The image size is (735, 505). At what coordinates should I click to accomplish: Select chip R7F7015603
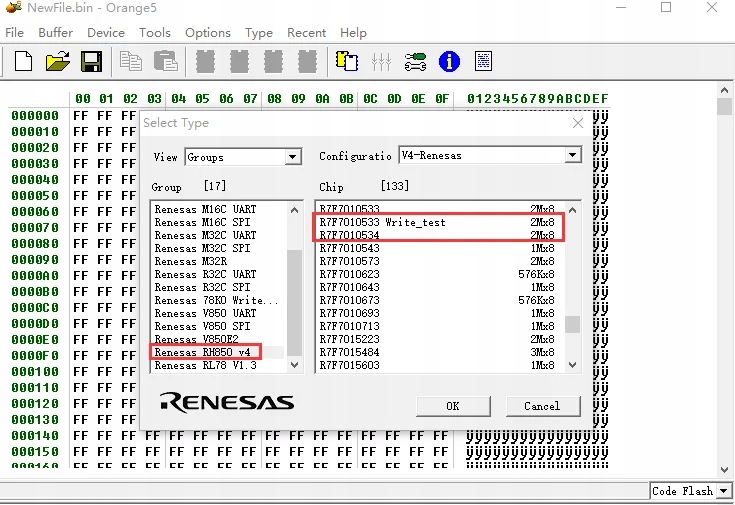click(437, 365)
